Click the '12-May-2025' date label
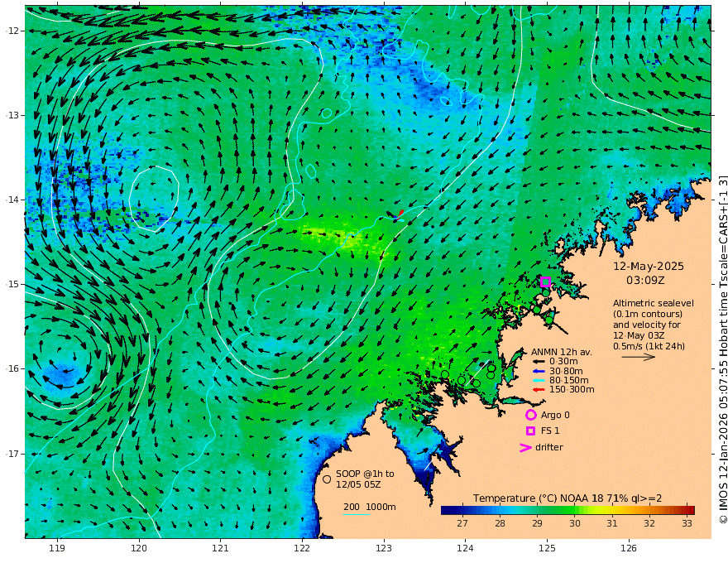 pos(648,266)
